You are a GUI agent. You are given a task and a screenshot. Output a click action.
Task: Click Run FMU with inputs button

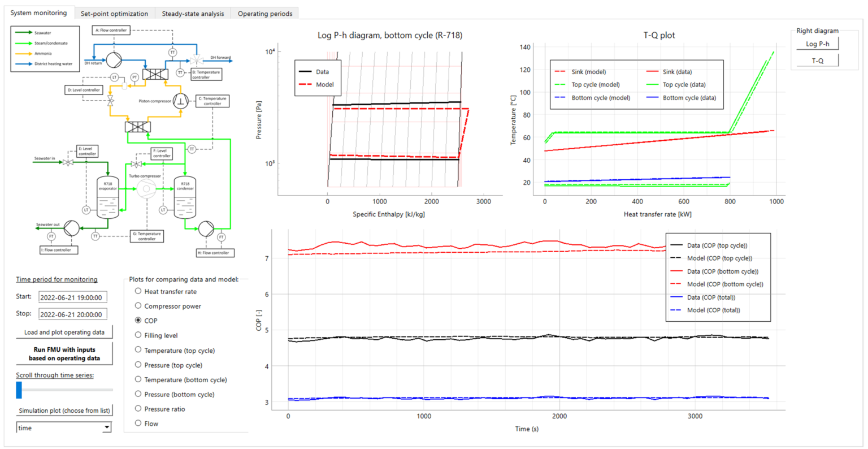click(64, 354)
